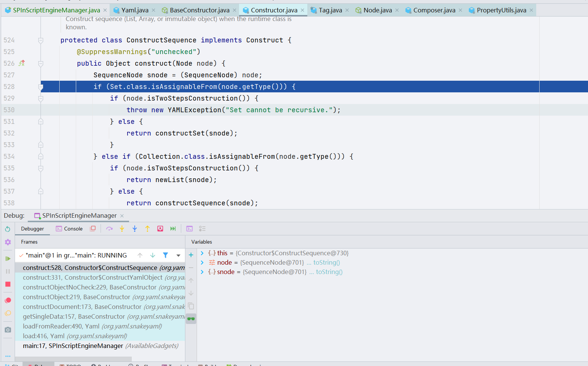Click toString() link next to node variable

pos(326,262)
